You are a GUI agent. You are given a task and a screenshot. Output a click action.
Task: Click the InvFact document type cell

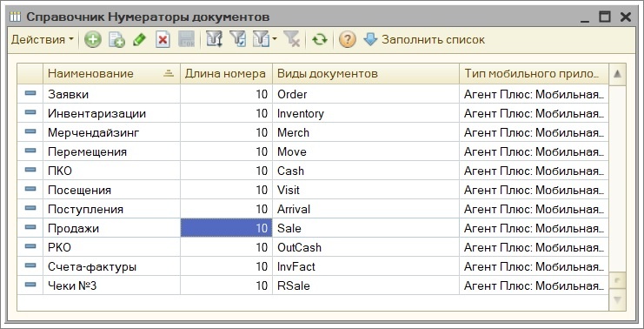pos(366,267)
